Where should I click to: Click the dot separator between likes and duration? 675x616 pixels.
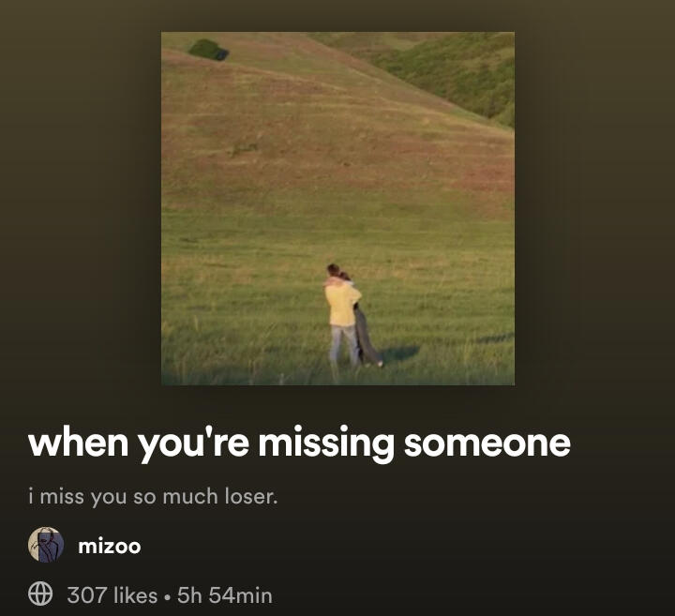168,597
